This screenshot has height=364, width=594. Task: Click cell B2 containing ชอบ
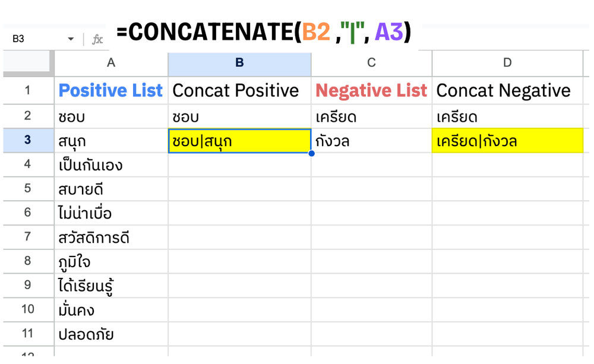click(x=239, y=116)
